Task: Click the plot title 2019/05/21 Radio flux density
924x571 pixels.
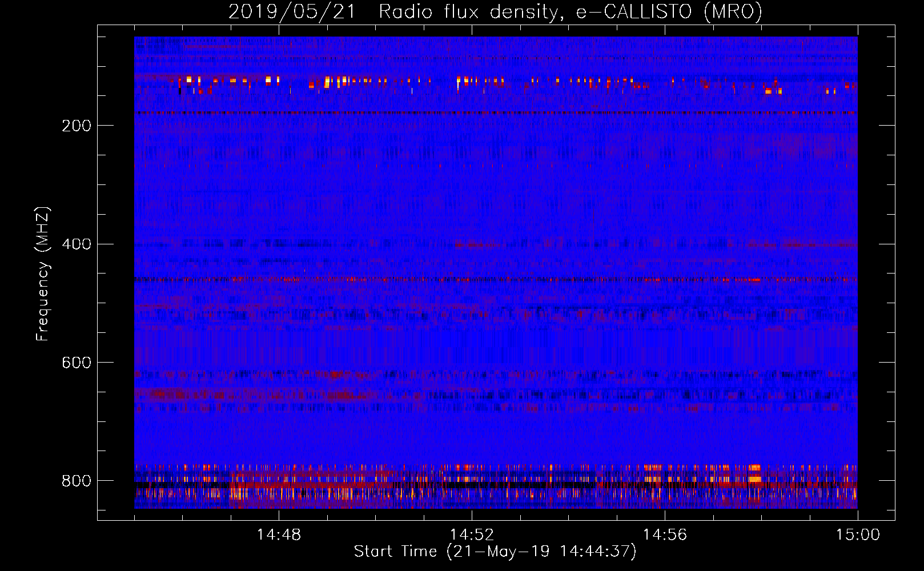Action: (x=495, y=11)
